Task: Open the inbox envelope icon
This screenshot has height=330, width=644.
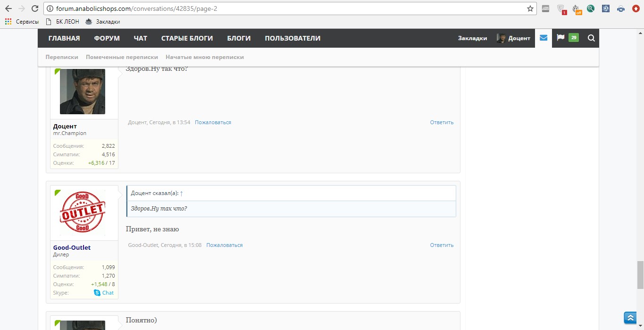Action: pos(544,38)
